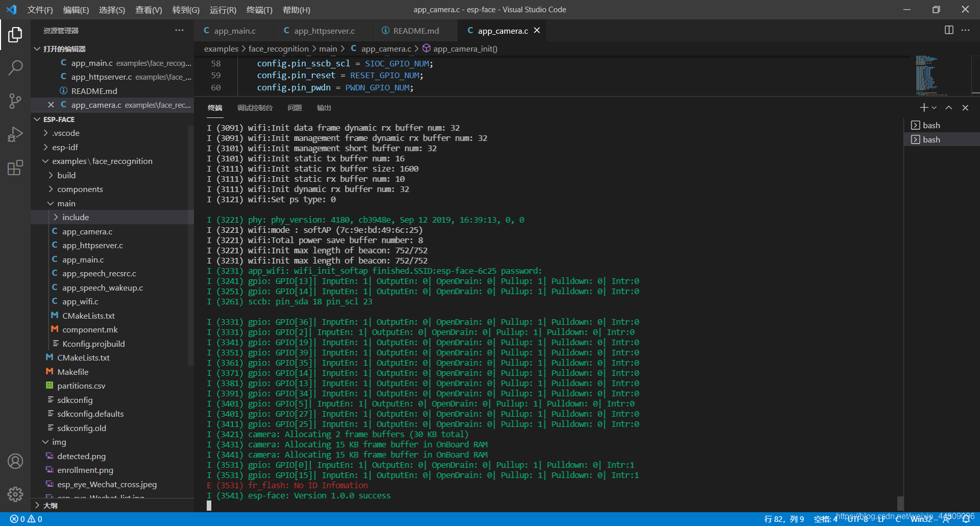The height and width of the screenshot is (526, 980).
Task: Open the File (文件) menu
Action: tap(40, 10)
